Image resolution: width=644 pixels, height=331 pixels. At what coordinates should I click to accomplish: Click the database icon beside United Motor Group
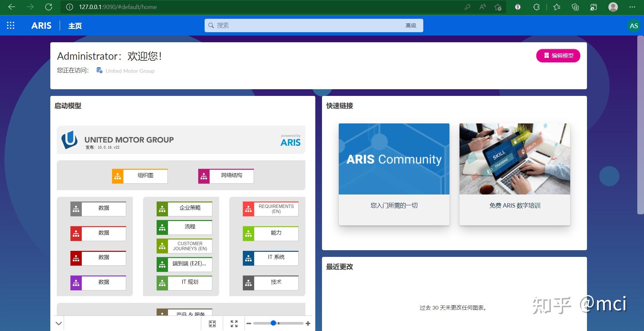tap(99, 70)
